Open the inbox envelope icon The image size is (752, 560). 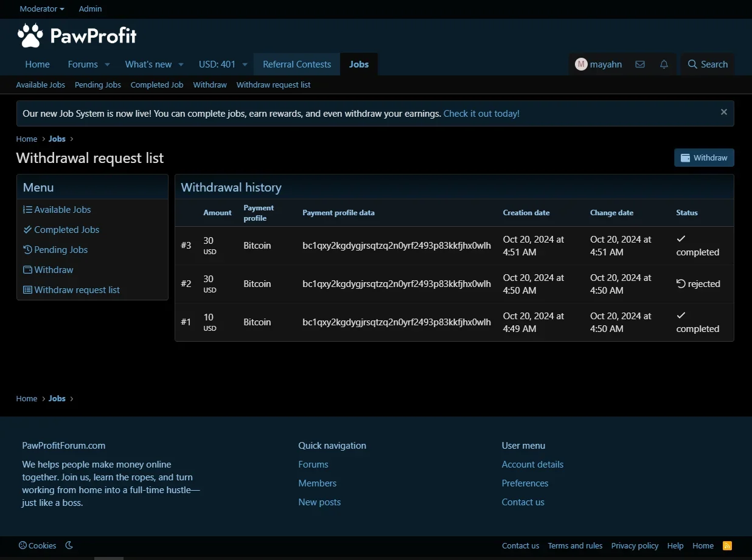(640, 64)
